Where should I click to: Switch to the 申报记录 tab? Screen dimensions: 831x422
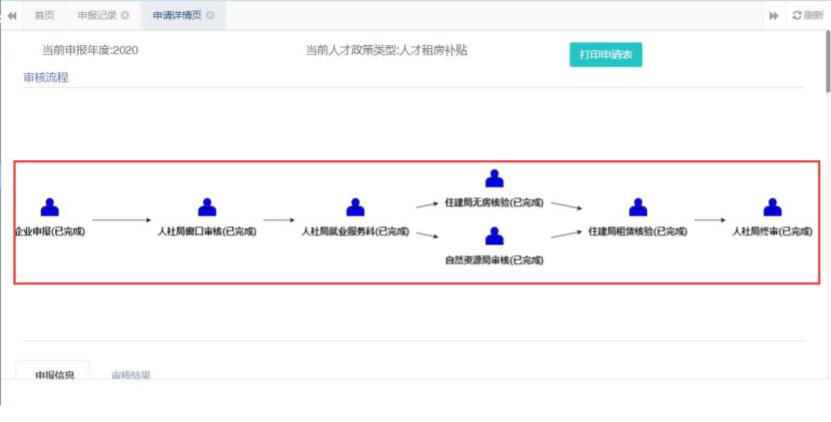pyautogui.click(x=97, y=16)
